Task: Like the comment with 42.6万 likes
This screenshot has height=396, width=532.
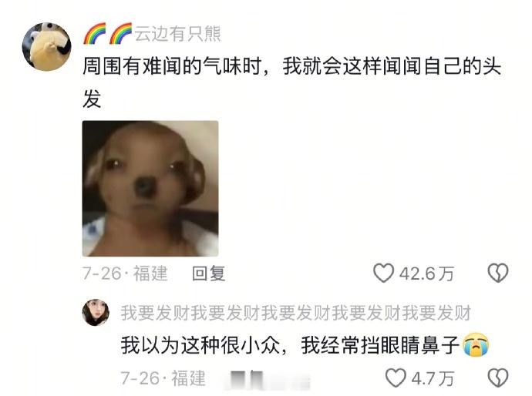Action: 383,273
